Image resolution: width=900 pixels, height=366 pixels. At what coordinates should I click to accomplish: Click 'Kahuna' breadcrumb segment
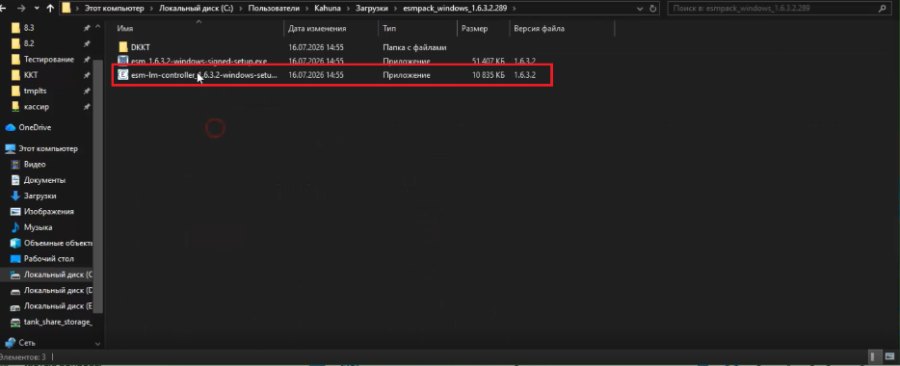[327, 9]
